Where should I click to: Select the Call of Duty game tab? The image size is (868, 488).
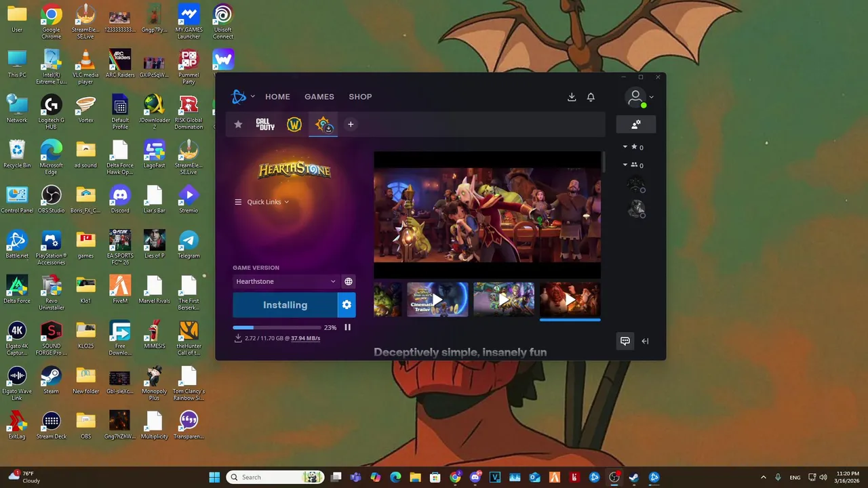pyautogui.click(x=265, y=125)
